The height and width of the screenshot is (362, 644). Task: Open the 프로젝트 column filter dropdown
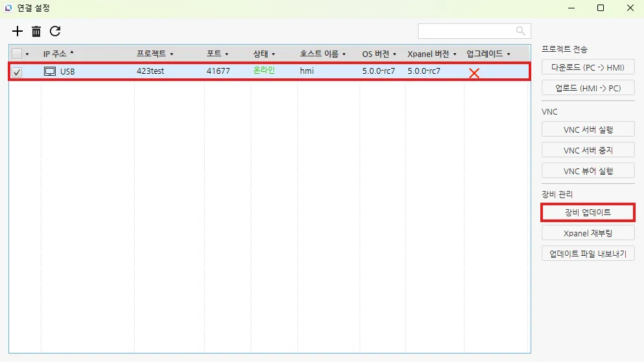point(171,54)
